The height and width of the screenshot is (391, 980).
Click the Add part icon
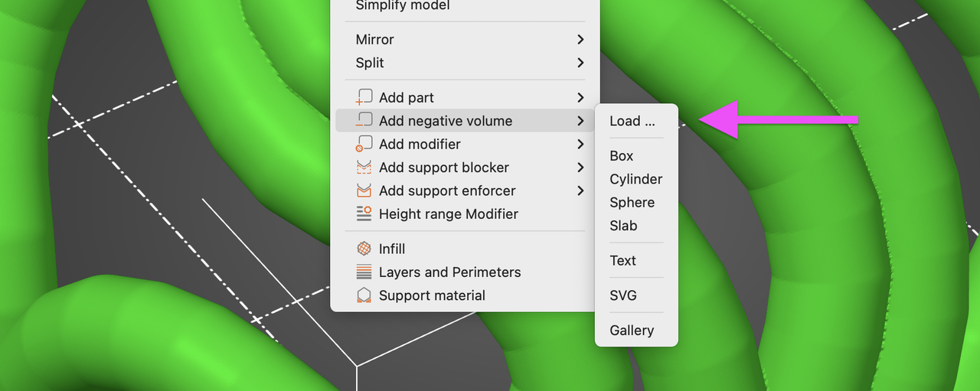pos(364,98)
